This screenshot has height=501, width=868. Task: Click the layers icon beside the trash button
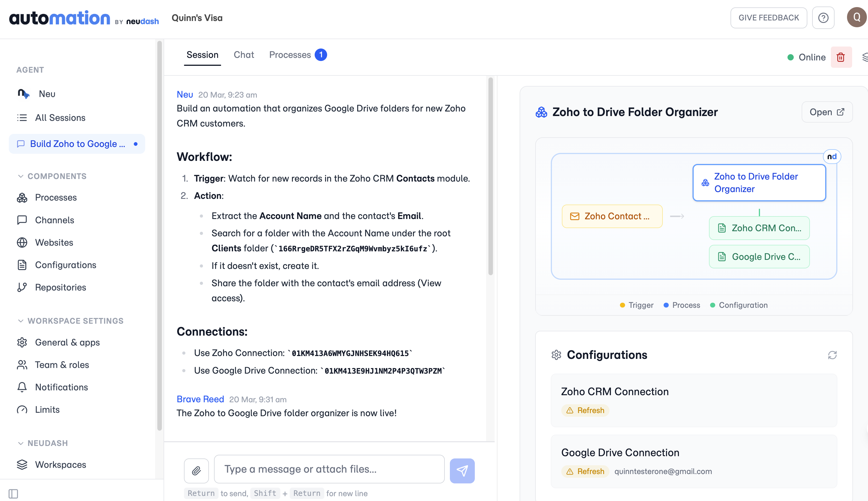pyautogui.click(x=865, y=57)
